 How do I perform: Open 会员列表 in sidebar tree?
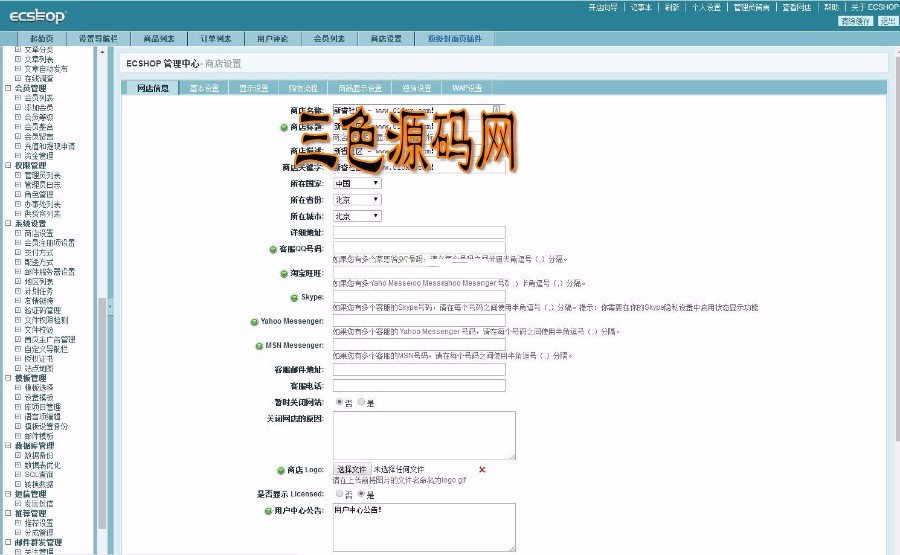coord(38,98)
